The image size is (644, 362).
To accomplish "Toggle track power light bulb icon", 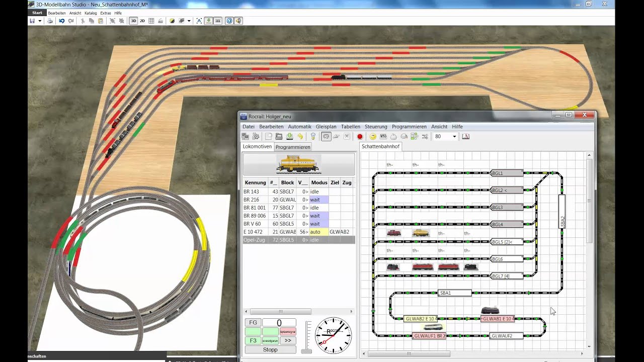I will tap(313, 136).
